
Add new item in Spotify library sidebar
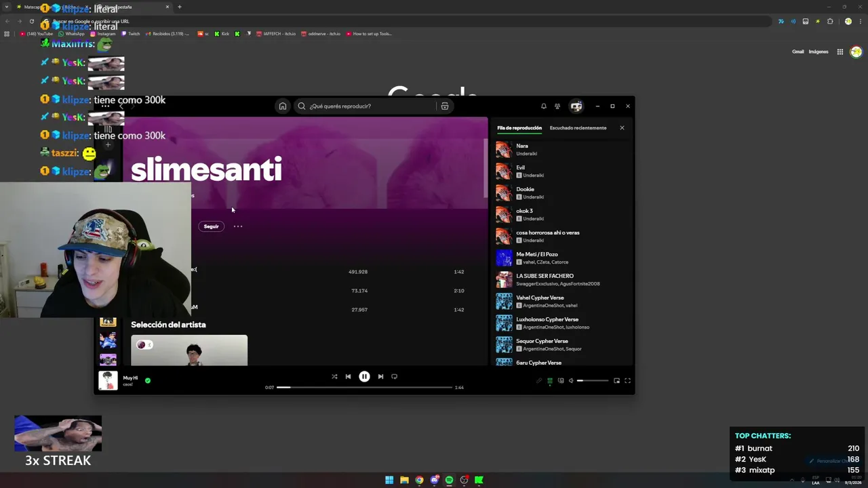[x=108, y=144]
